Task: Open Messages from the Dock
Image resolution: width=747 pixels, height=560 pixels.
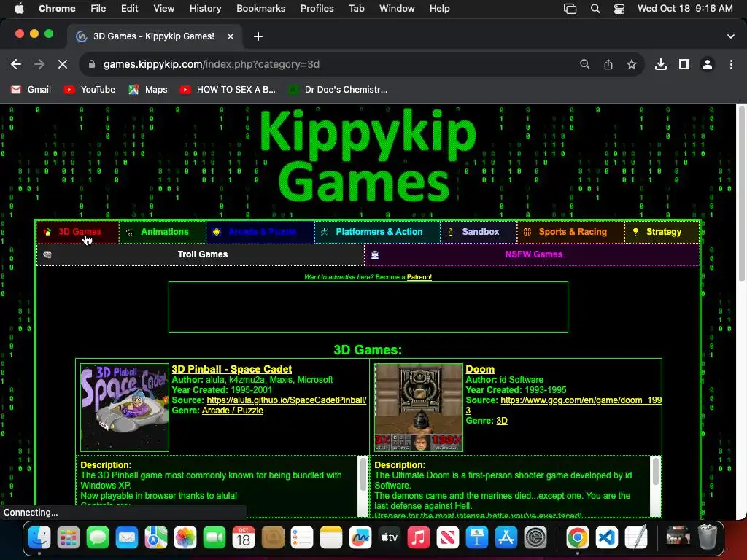Action: pyautogui.click(x=98, y=538)
